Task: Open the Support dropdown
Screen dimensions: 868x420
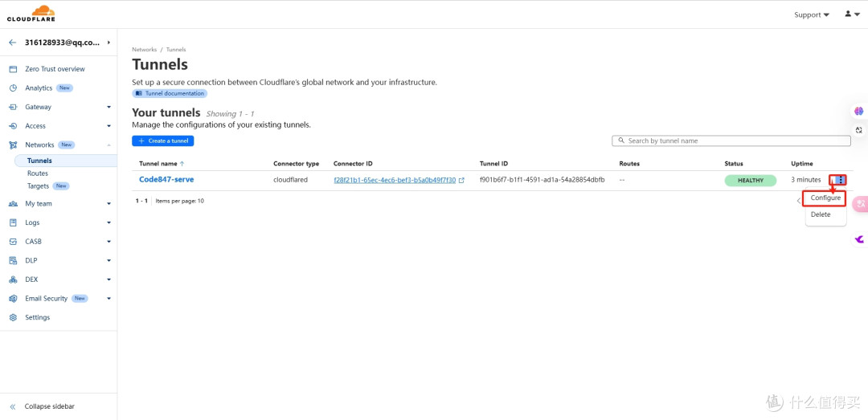Action: pos(812,14)
